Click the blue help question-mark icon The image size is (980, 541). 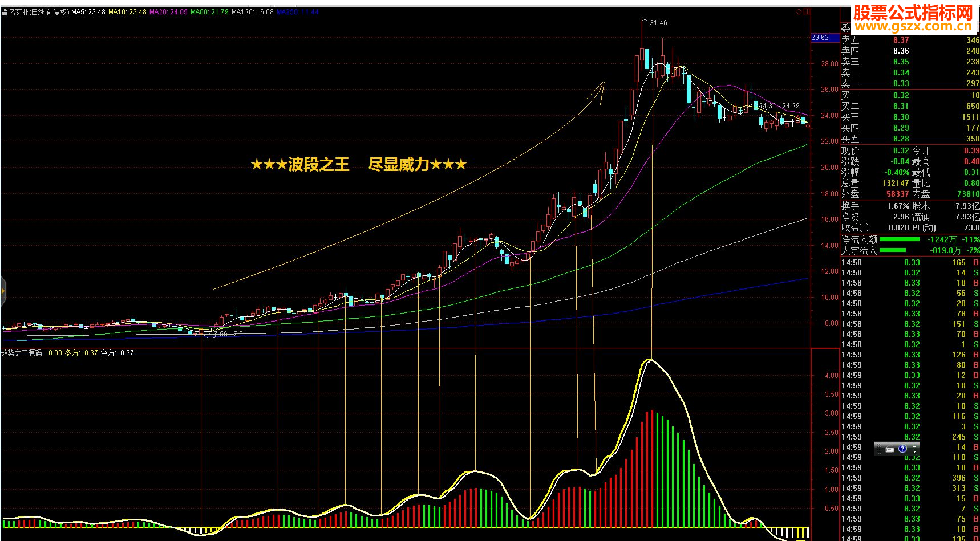(902, 449)
